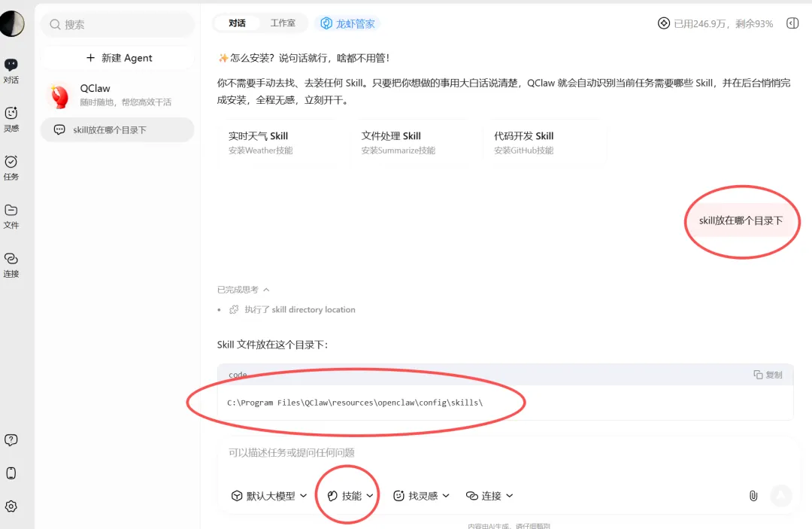Screen dimensions: 812x529
Task: Open the 龙虾管家 button
Action: (x=347, y=23)
